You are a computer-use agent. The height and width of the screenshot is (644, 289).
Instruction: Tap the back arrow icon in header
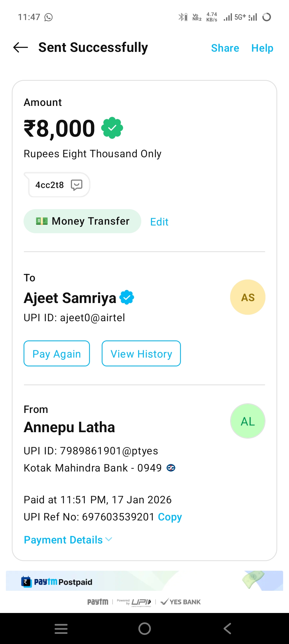21,48
